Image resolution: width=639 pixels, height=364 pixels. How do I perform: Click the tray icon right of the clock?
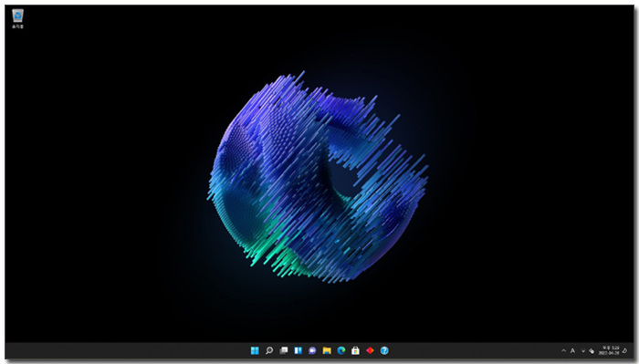(624, 350)
